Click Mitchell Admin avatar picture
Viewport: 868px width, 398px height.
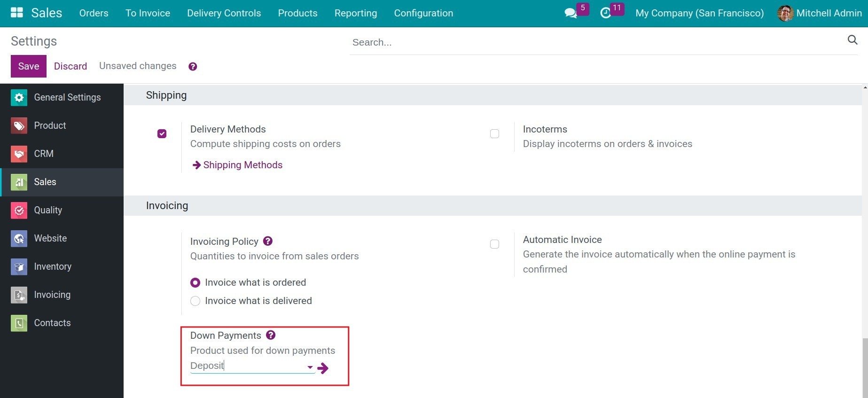click(785, 13)
